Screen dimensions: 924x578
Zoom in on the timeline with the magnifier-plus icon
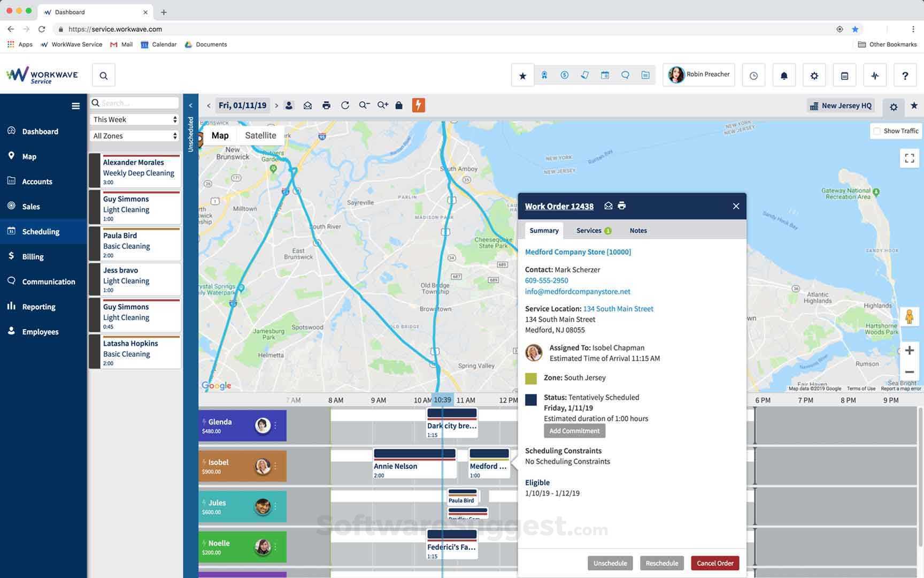(x=382, y=105)
